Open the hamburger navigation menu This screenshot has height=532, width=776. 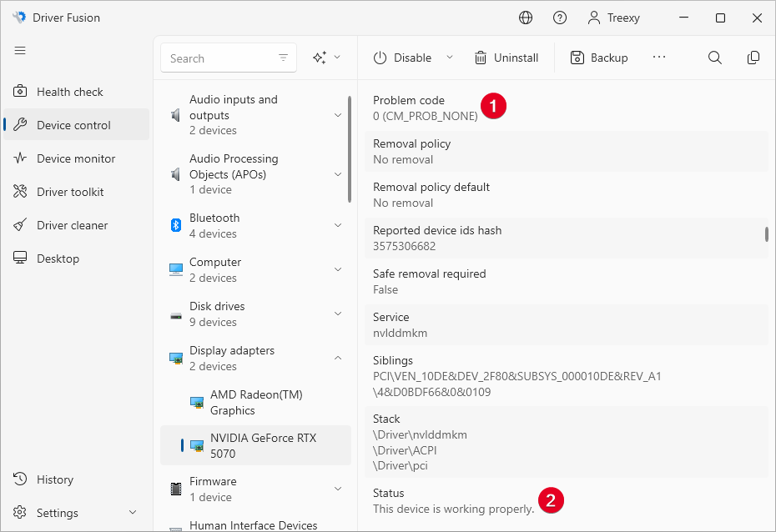coord(20,50)
